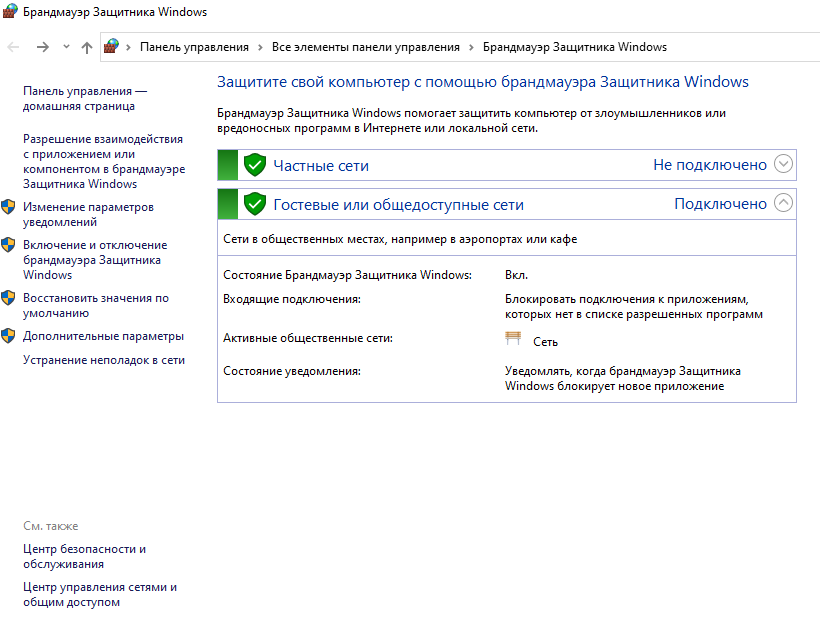Open 'Изменение параметров уведомлений' link
820x624 pixels.
point(88,214)
